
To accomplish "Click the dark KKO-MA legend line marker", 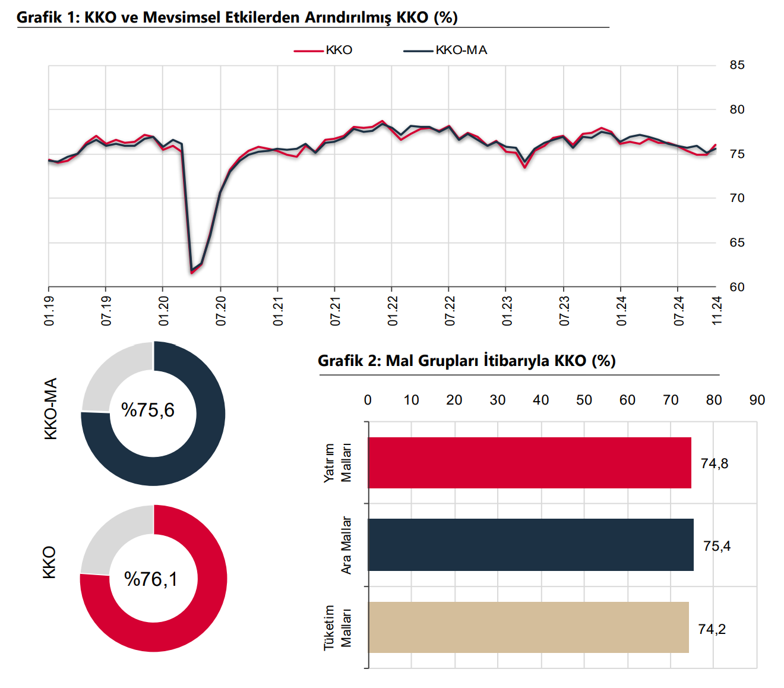I will [x=418, y=51].
